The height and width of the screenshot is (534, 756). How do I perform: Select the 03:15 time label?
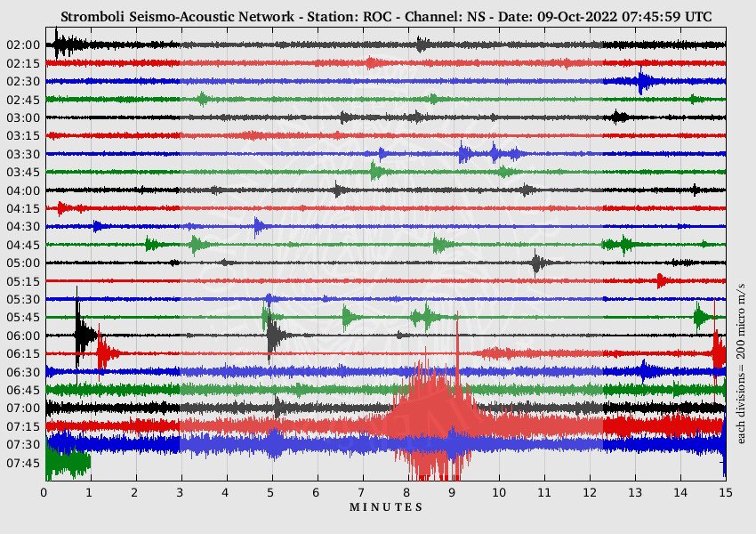point(23,136)
